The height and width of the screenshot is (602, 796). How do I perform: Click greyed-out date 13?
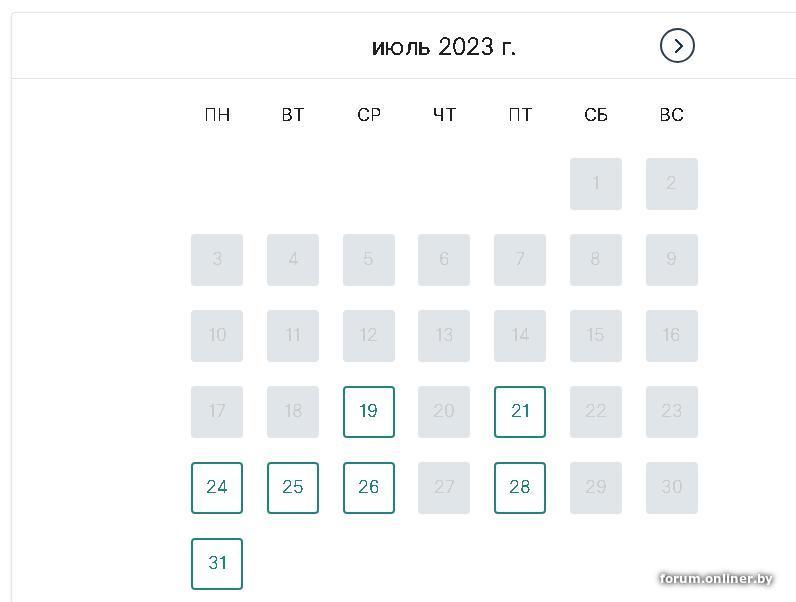coord(444,336)
